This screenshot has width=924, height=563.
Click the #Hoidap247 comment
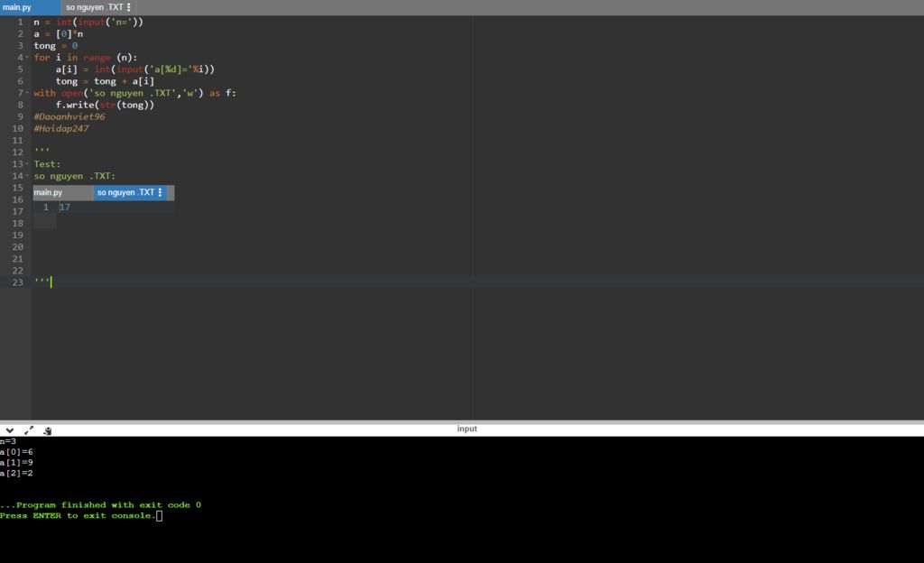coord(61,128)
